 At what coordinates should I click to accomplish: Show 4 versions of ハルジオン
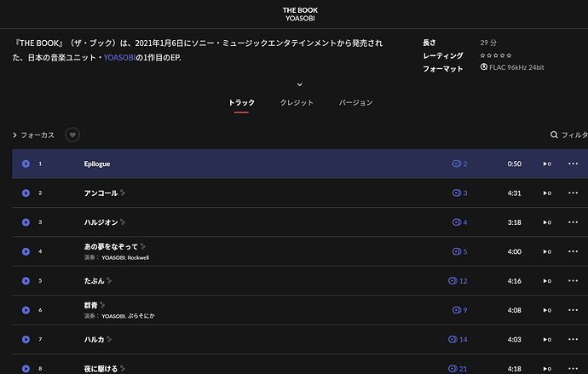[460, 222]
